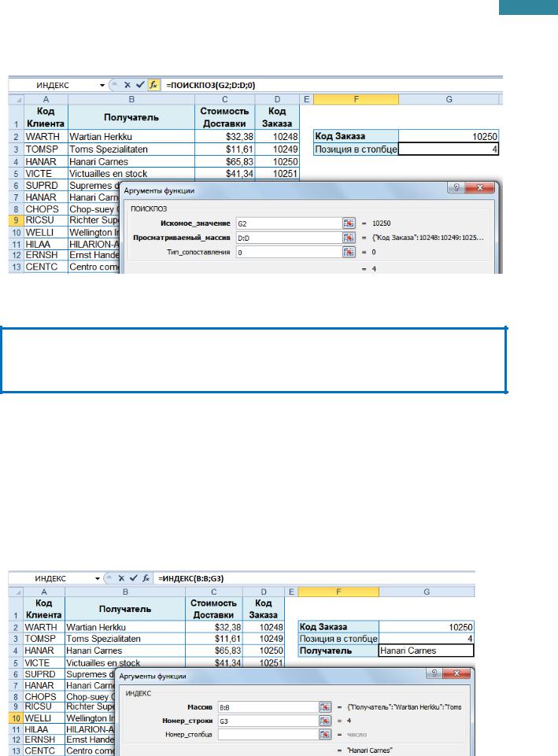The height and width of the screenshot is (756, 558).
Task: Click the Массив input field containing B:B
Action: [268, 707]
